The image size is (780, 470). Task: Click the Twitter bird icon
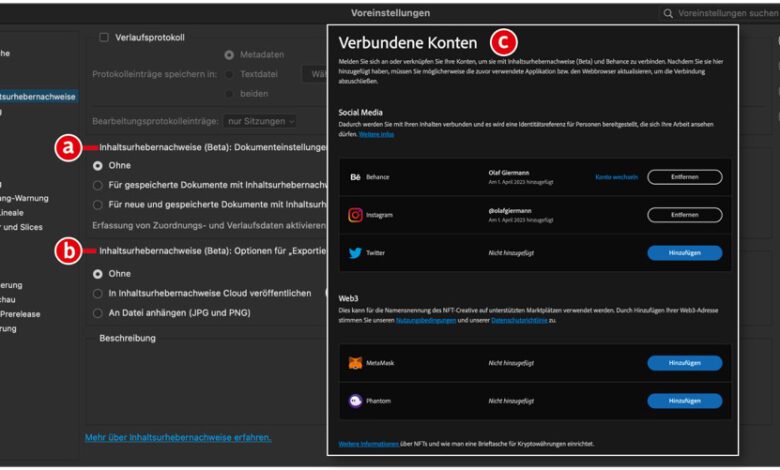point(355,253)
